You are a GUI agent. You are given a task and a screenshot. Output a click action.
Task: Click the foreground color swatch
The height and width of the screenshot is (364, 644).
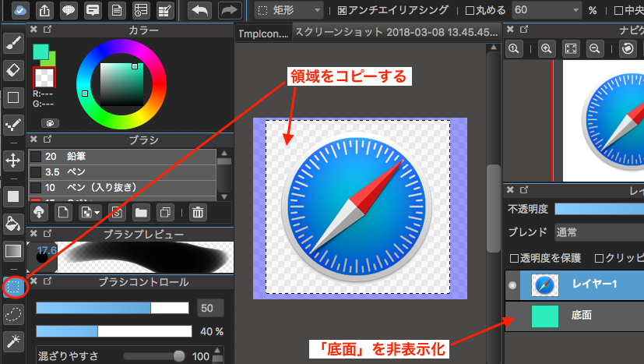pos(40,51)
